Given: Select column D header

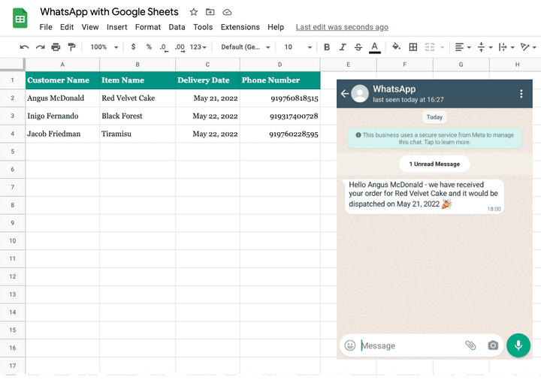Looking at the screenshot, I should pyautogui.click(x=280, y=65).
